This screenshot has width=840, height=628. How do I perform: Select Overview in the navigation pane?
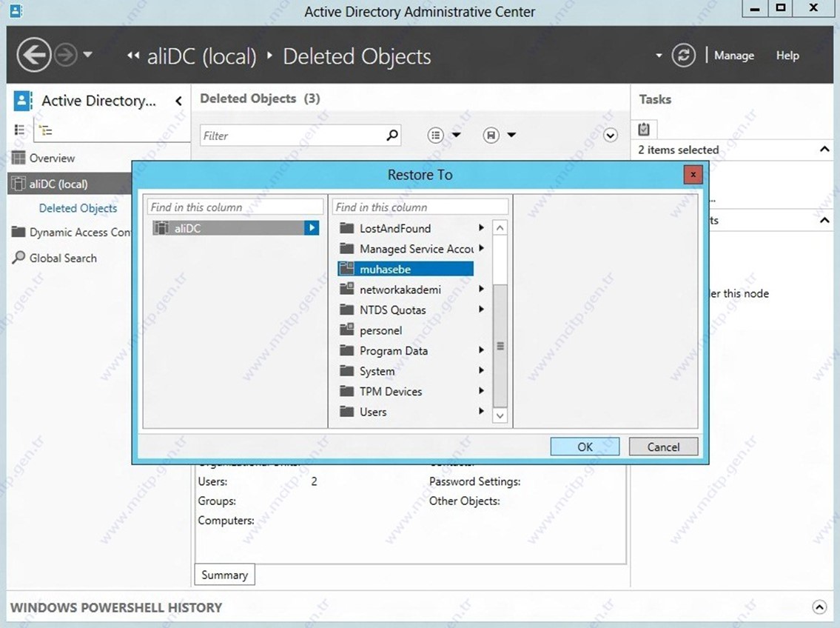click(x=52, y=158)
